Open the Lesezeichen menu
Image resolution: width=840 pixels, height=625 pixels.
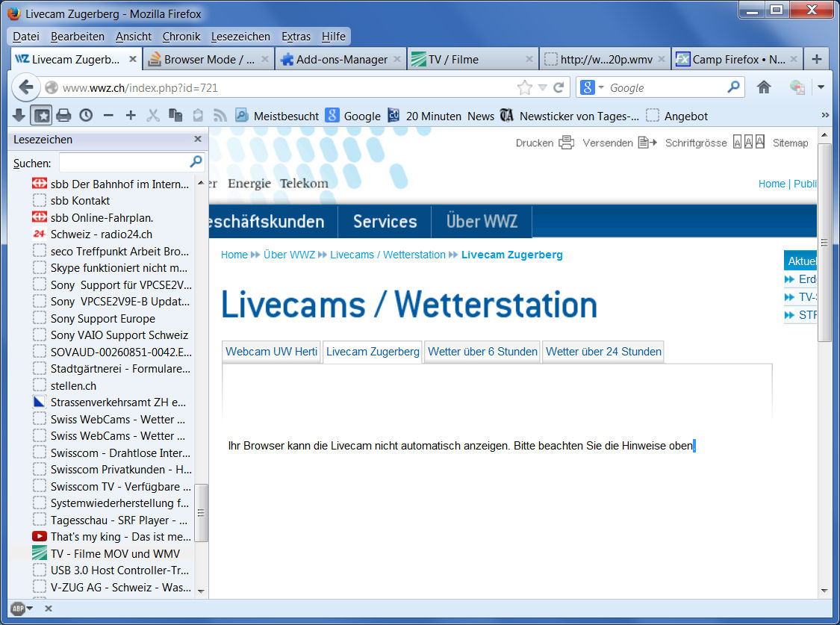coord(240,36)
